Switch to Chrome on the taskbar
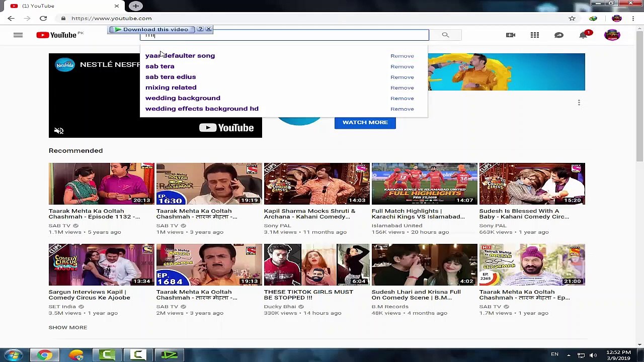The width and height of the screenshot is (644, 362). tap(45, 355)
